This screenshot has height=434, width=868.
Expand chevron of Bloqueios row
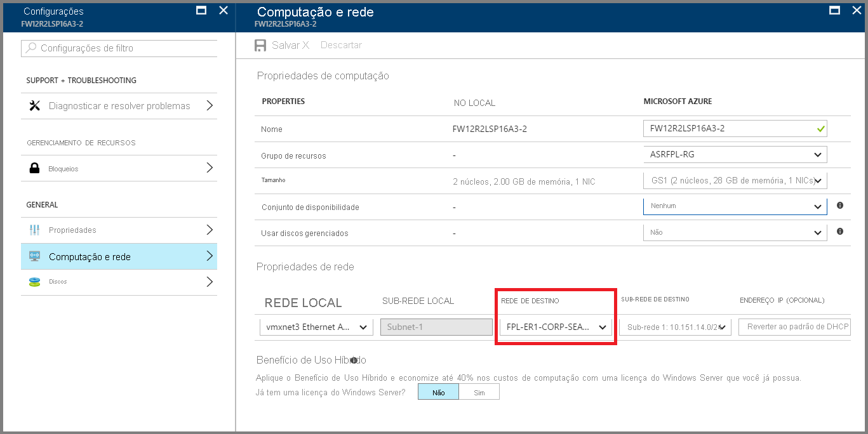[x=210, y=168]
